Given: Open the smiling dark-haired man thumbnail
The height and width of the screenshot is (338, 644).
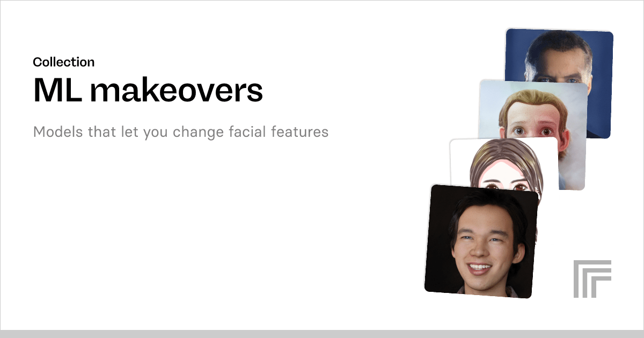Looking at the screenshot, I should pyautogui.click(x=481, y=241).
